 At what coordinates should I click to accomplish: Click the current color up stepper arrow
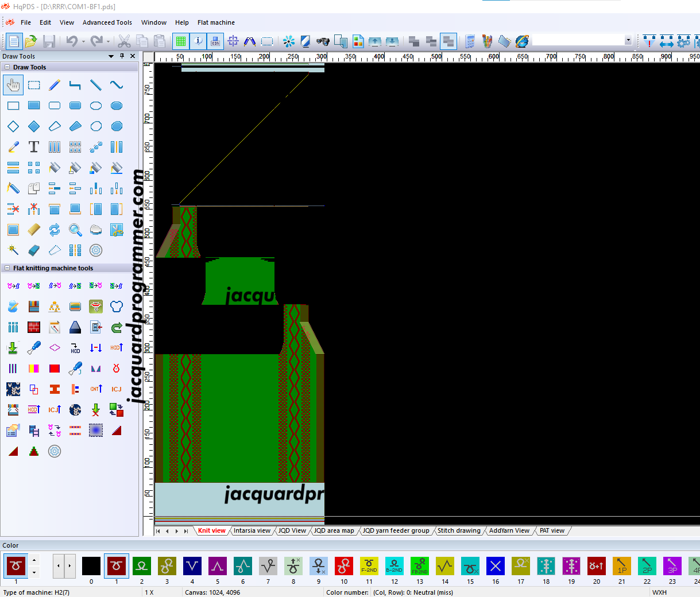point(34,561)
